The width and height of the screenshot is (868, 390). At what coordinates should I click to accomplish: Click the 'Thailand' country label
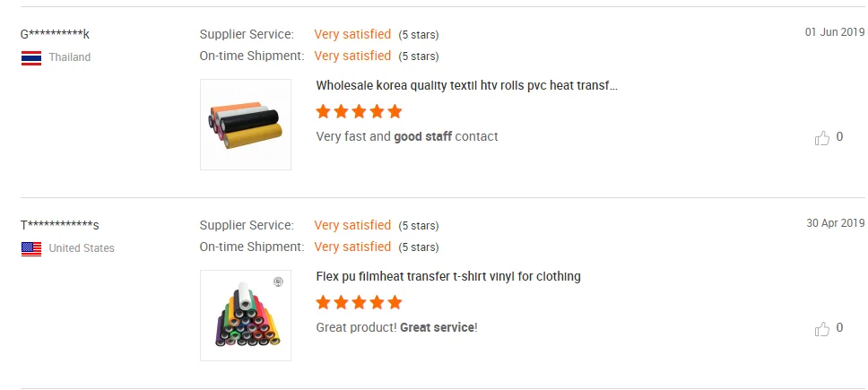coord(70,57)
